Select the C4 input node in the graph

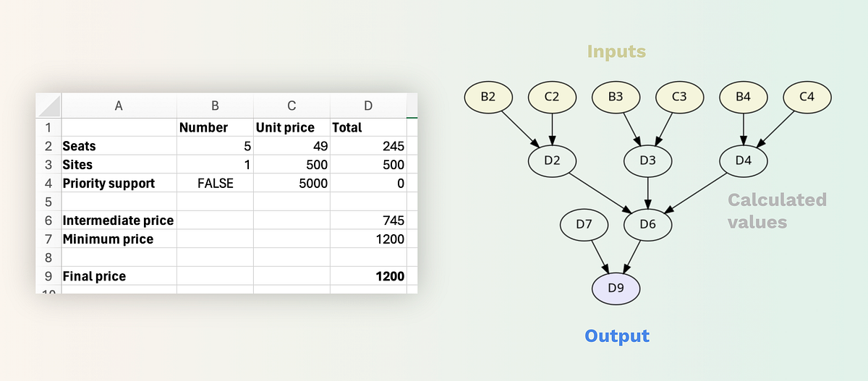click(807, 97)
